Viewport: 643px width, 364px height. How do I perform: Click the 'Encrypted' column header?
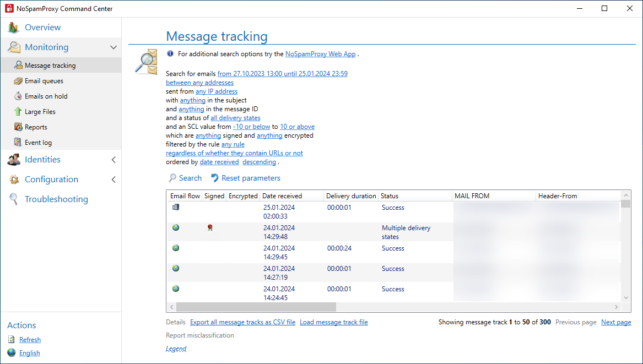click(x=243, y=196)
